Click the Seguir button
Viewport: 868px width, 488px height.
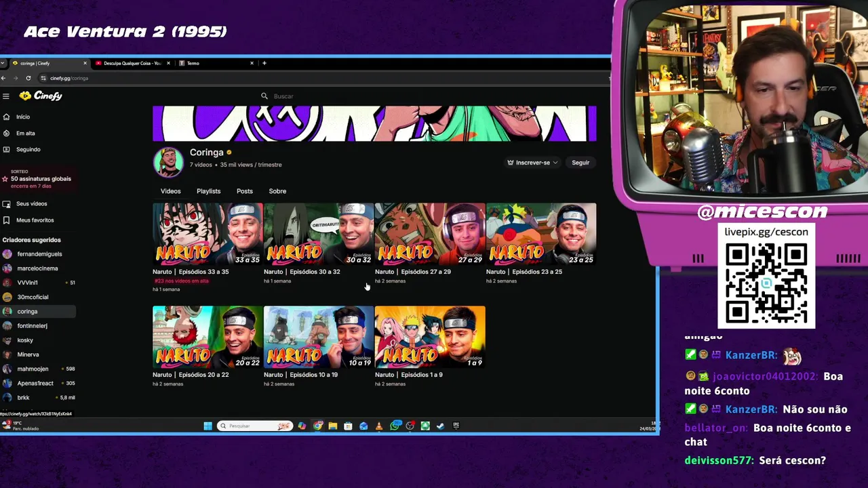580,163
